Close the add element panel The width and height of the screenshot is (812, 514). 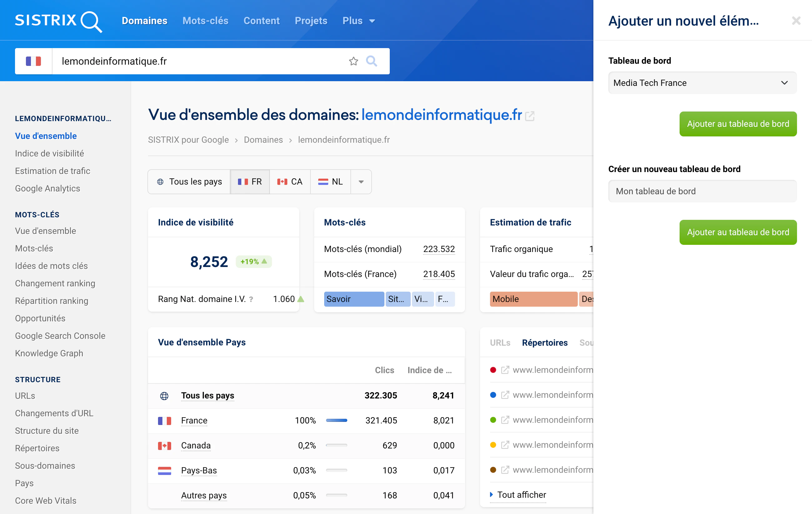(x=796, y=21)
